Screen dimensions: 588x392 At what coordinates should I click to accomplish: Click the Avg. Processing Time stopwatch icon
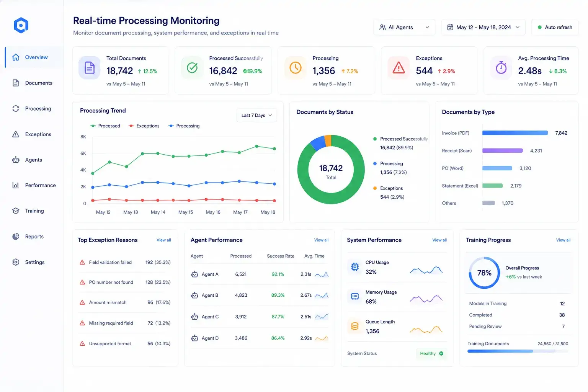pos(501,68)
